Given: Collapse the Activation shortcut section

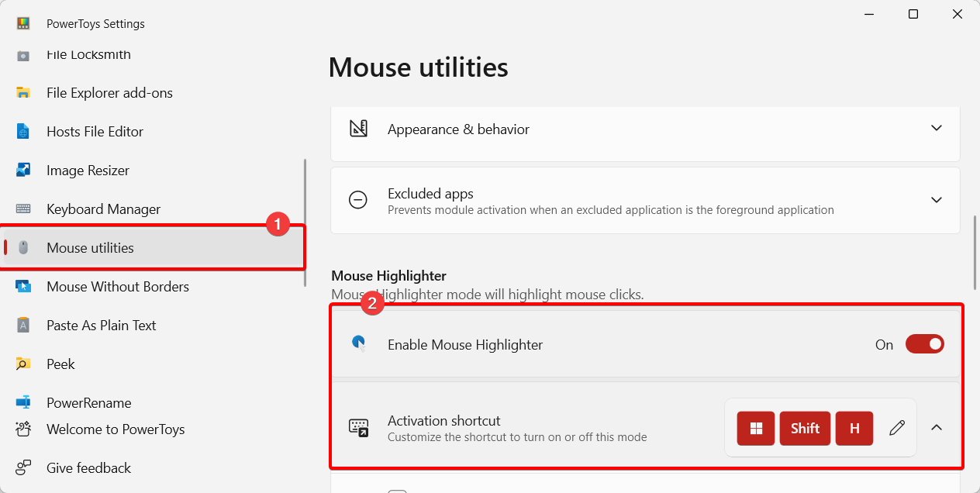Looking at the screenshot, I should 937,428.
